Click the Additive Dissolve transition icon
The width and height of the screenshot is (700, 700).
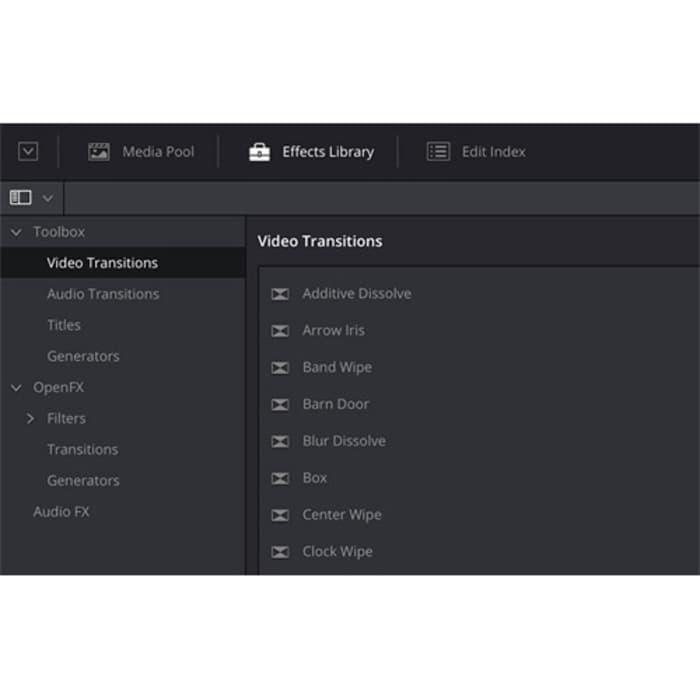[x=280, y=294]
